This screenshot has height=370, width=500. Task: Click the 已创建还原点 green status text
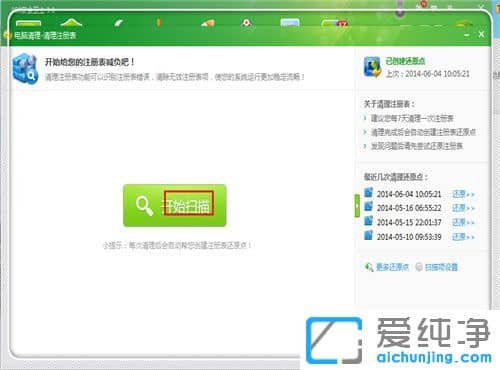[x=405, y=61]
